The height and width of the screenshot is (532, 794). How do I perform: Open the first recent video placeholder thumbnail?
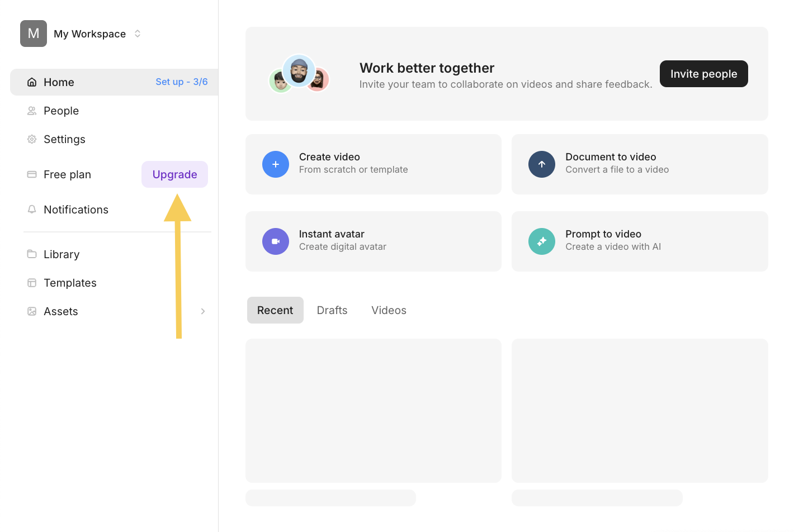point(373,410)
